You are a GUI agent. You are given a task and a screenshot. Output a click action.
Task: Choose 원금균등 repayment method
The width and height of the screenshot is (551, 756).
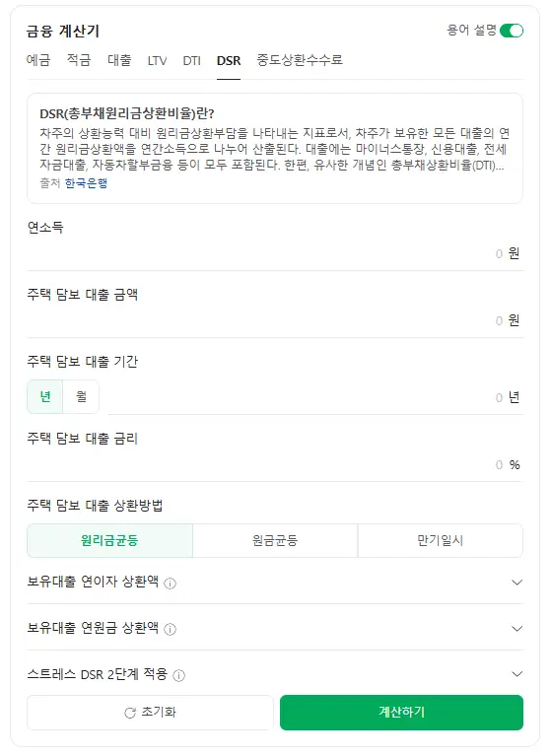tap(275, 540)
